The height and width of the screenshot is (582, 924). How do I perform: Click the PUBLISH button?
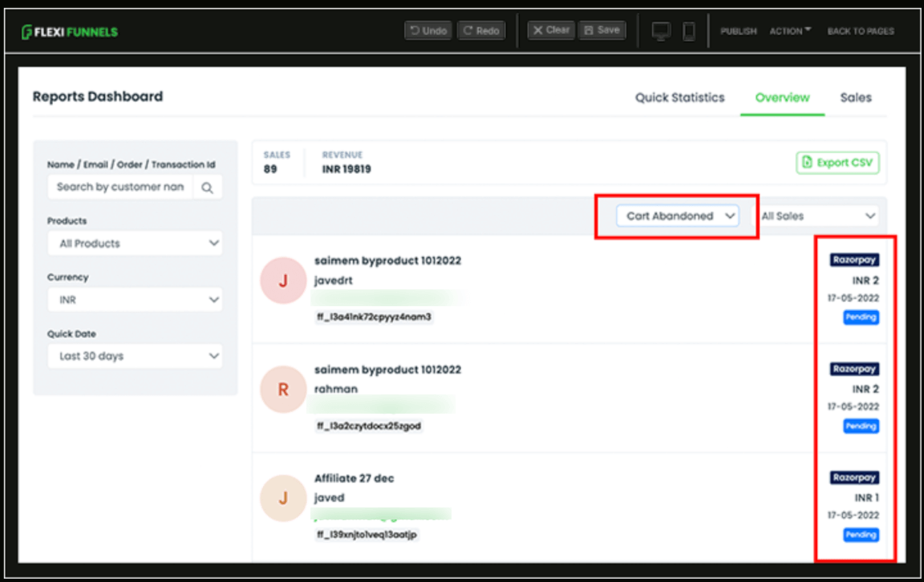tap(738, 30)
